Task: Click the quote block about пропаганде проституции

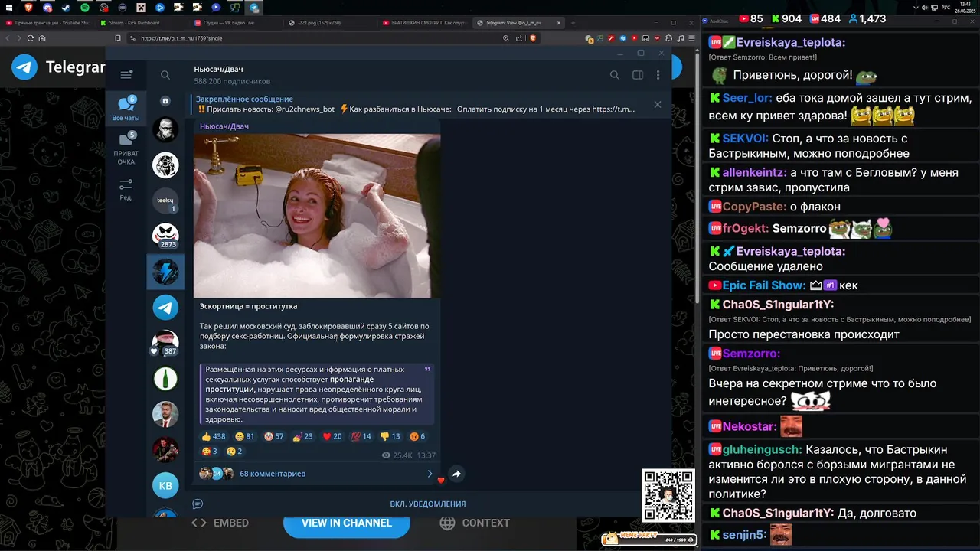Action: (x=317, y=394)
